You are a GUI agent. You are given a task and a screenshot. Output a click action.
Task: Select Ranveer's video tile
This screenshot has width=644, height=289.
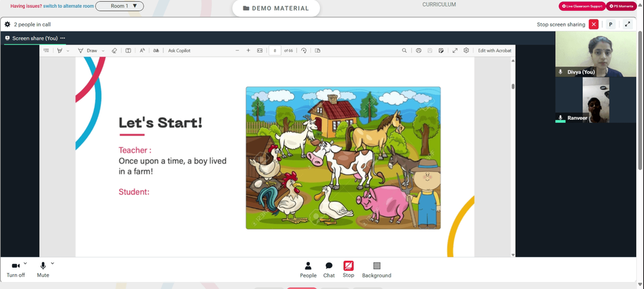click(x=596, y=100)
